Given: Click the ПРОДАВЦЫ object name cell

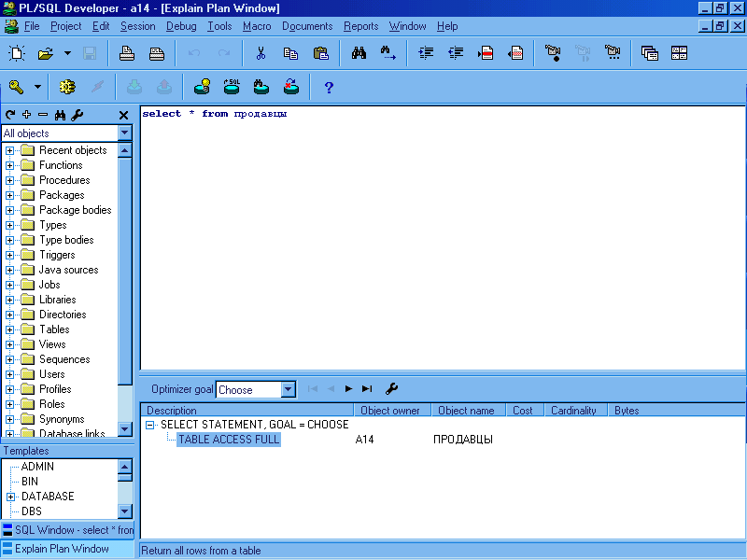Looking at the screenshot, I should point(463,439).
